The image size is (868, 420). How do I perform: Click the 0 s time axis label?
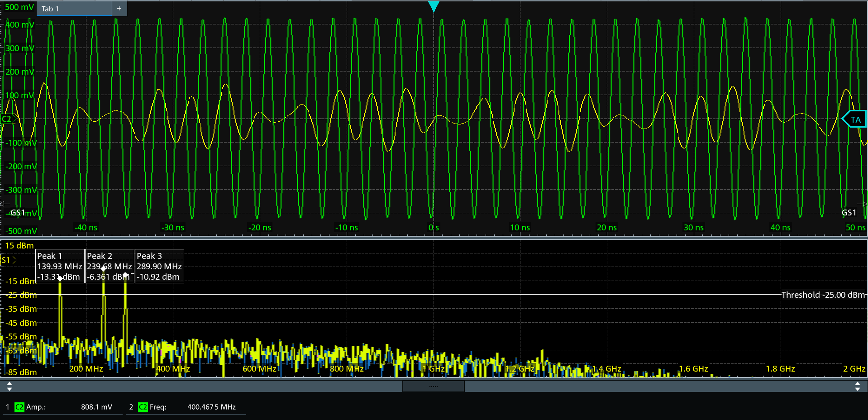[x=434, y=228]
